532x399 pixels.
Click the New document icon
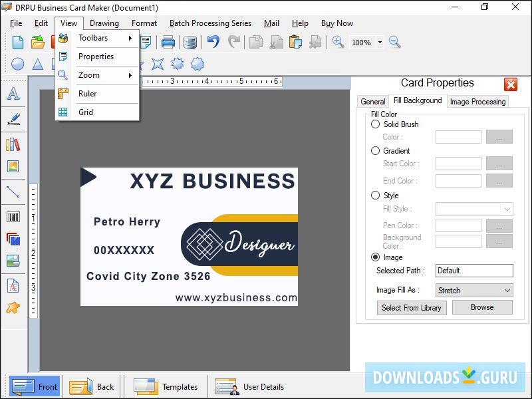click(18, 43)
